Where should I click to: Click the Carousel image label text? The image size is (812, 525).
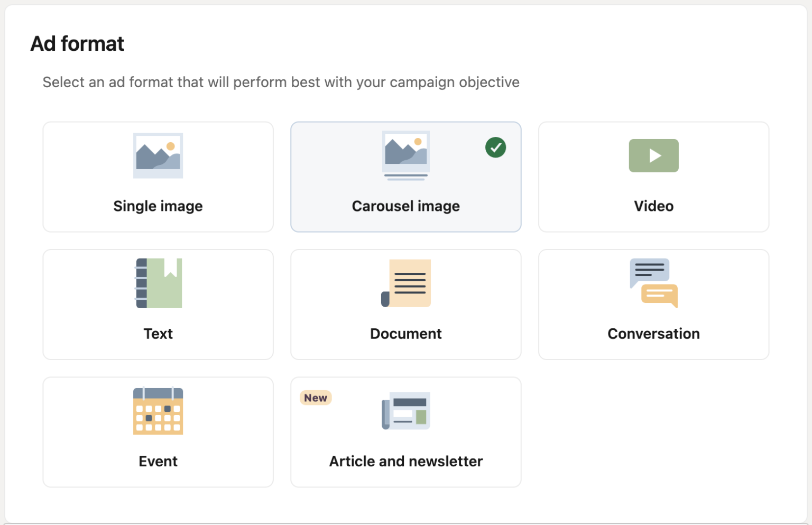coord(405,206)
